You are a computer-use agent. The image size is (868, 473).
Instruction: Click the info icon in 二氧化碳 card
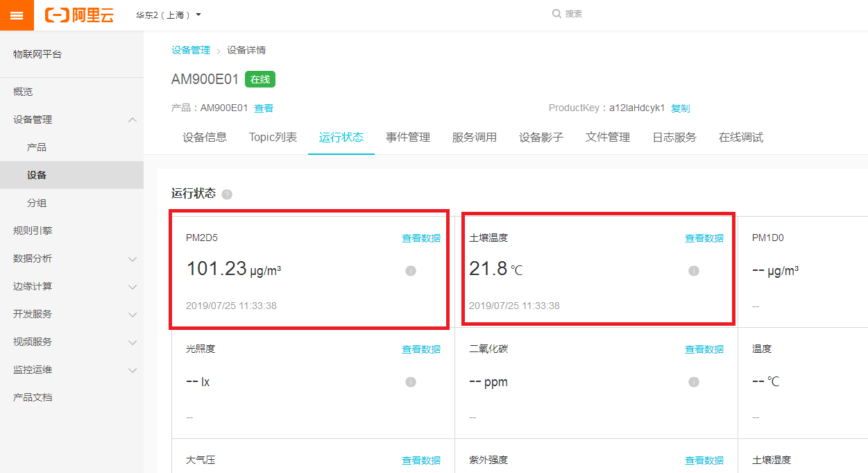pyautogui.click(x=694, y=382)
